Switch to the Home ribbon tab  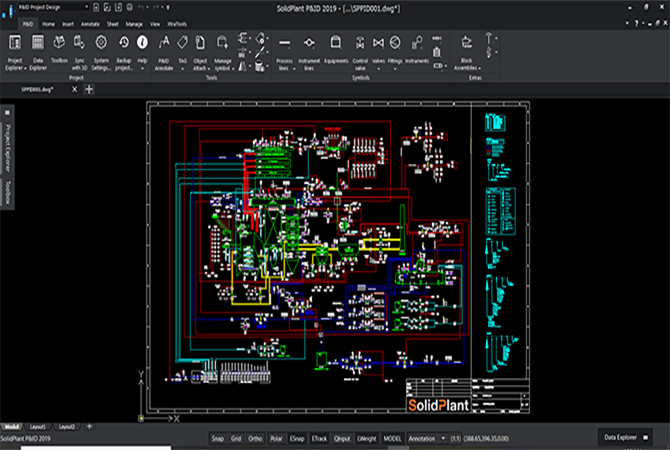point(48,24)
